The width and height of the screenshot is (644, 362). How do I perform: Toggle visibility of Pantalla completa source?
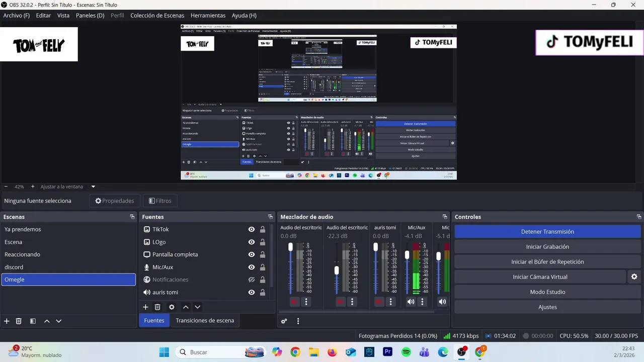pyautogui.click(x=251, y=254)
